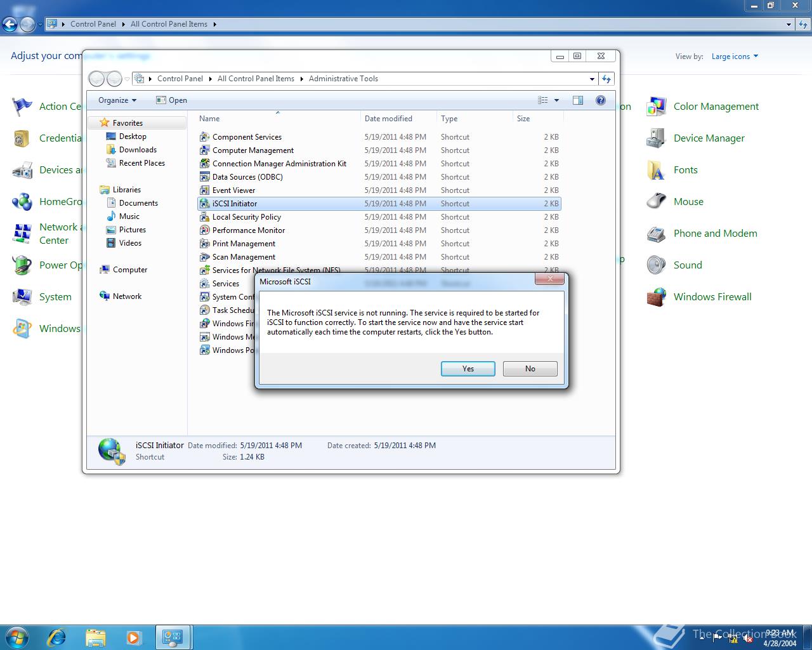The image size is (812, 650).
Task: Open Windows Firewall in Control Panel
Action: click(699, 297)
